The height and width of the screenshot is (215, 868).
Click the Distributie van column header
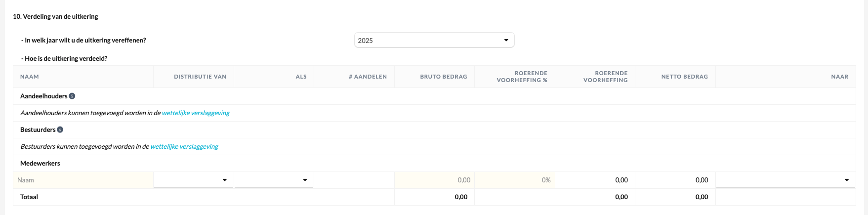click(x=200, y=77)
